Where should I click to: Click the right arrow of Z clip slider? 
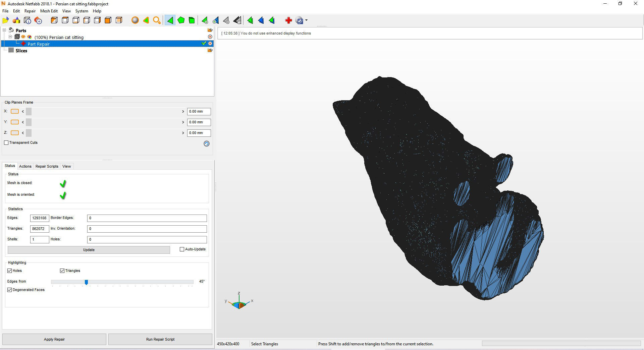(x=183, y=133)
